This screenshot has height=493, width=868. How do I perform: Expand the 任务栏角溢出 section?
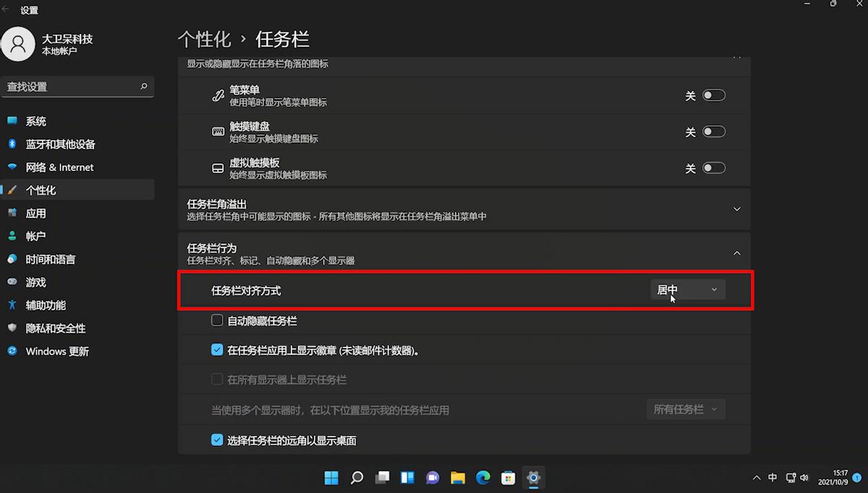pos(736,208)
